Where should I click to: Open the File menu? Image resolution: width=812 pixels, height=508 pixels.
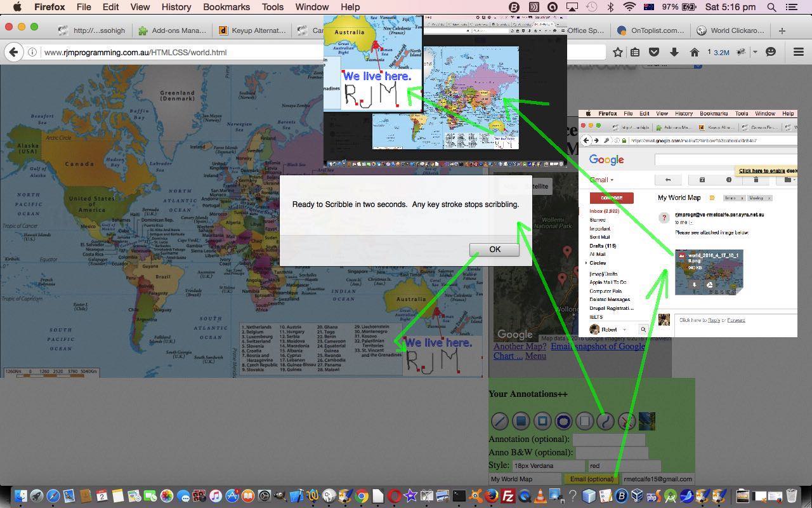pos(83,7)
